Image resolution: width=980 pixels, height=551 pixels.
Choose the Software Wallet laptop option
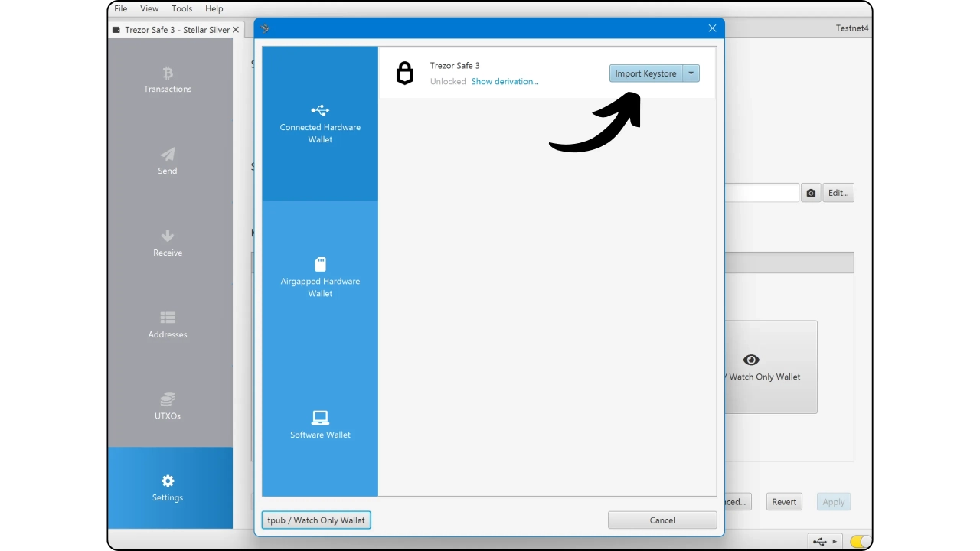pyautogui.click(x=320, y=424)
